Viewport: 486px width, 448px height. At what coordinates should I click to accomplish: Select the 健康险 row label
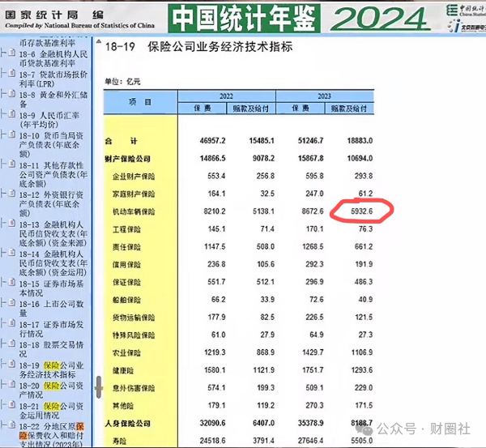point(123,370)
